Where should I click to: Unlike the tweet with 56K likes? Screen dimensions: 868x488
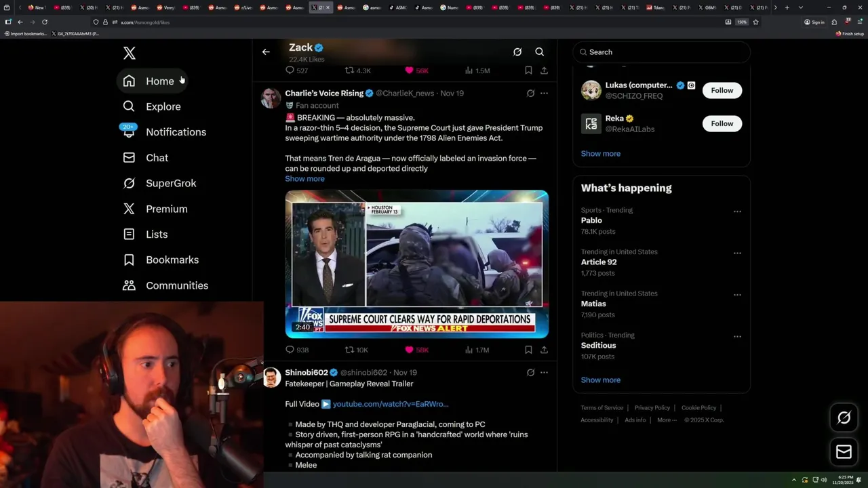(416, 70)
